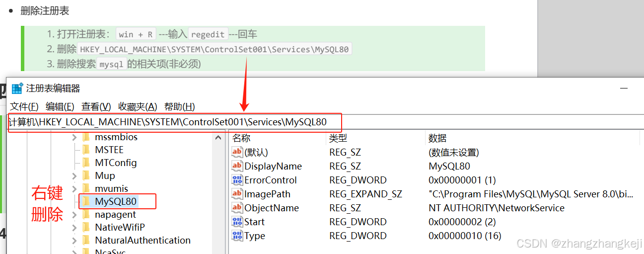Select the mssmbios folder icon
The width and height of the screenshot is (644, 254).
[x=86, y=137]
